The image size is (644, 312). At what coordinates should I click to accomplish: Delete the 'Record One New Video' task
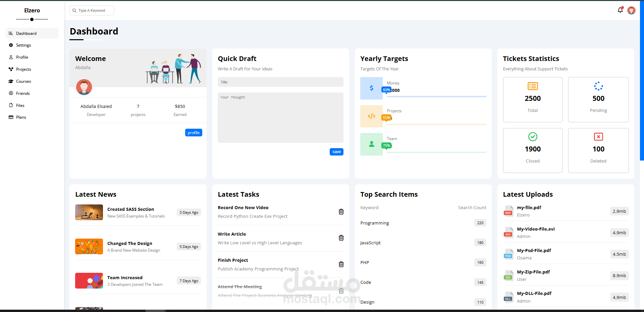[x=341, y=211]
